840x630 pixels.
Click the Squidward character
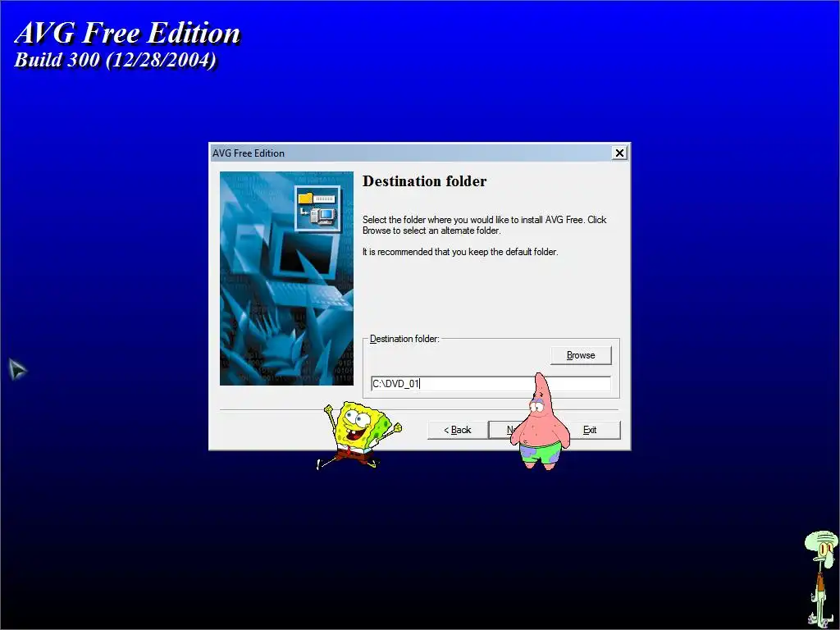point(822,577)
